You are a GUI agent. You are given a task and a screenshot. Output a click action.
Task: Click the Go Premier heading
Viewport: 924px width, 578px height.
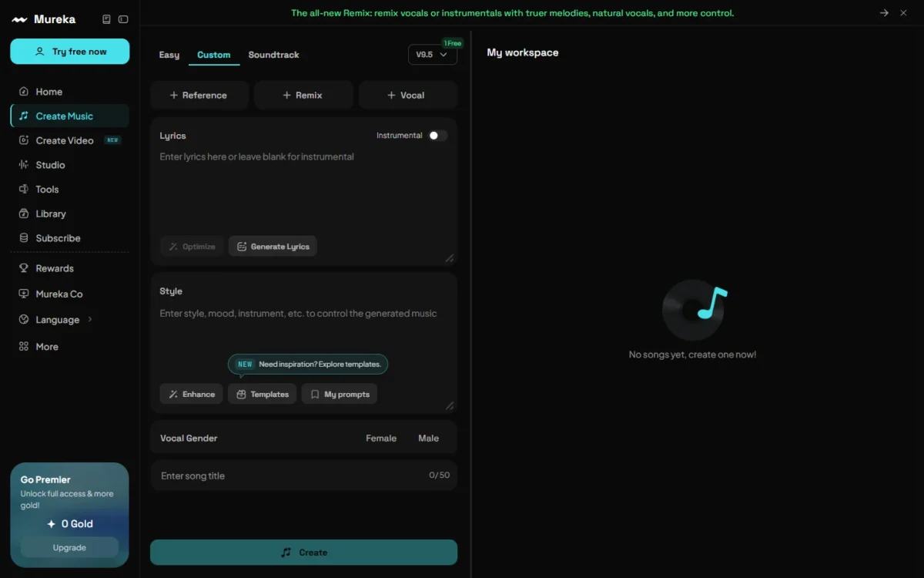(45, 479)
